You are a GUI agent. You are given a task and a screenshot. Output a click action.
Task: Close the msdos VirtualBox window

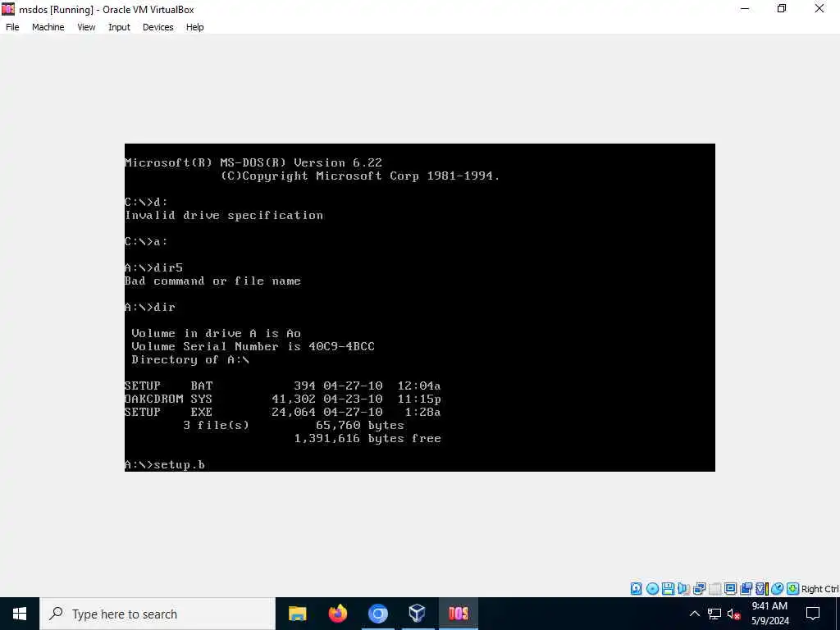coord(819,9)
